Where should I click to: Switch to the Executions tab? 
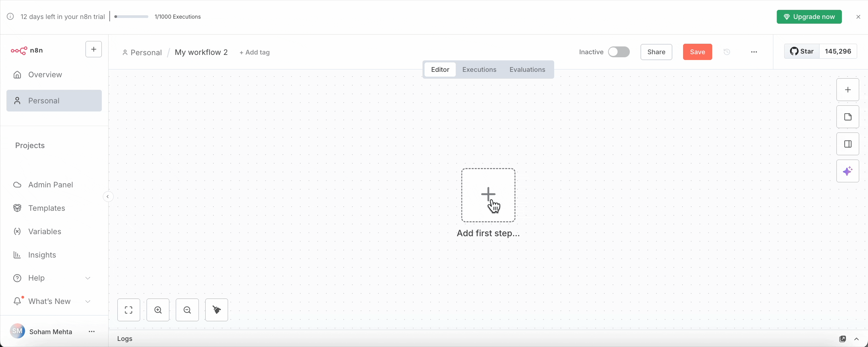(x=479, y=69)
